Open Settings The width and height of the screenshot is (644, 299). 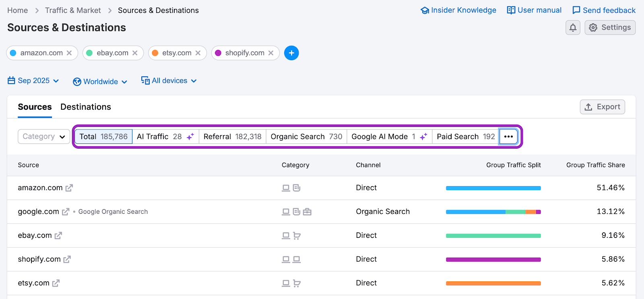(610, 28)
